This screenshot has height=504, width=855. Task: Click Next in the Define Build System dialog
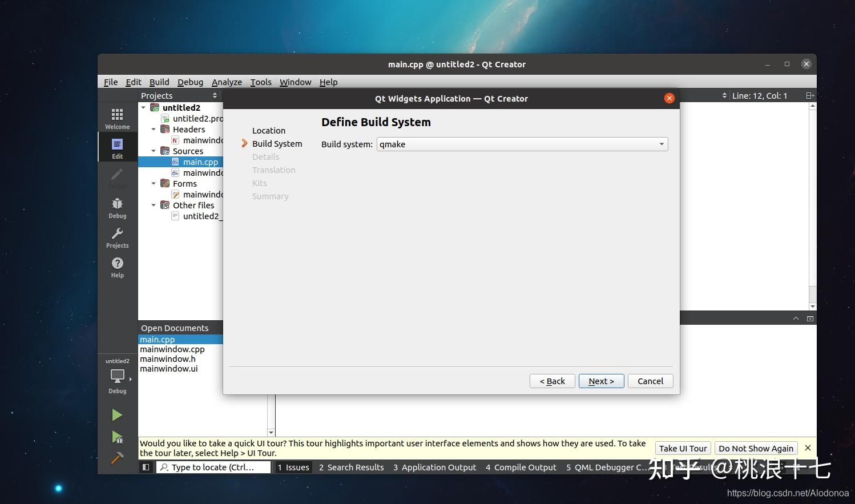coord(601,381)
